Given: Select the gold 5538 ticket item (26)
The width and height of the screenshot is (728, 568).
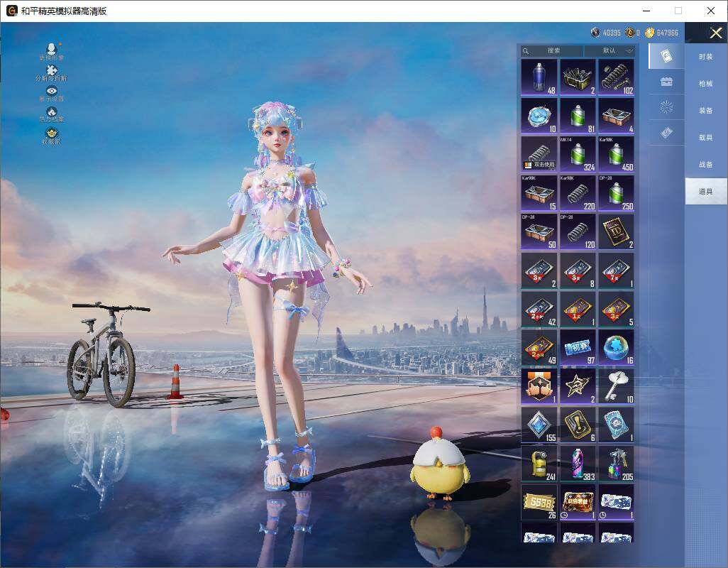Looking at the screenshot, I should [x=539, y=503].
